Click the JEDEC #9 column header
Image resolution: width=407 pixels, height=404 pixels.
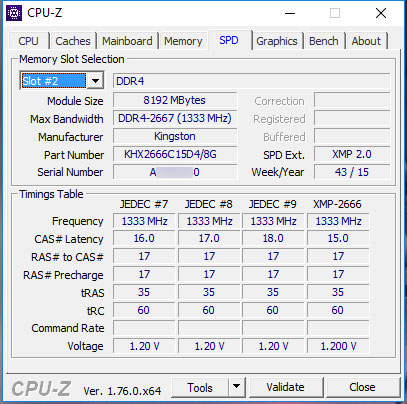click(x=273, y=204)
